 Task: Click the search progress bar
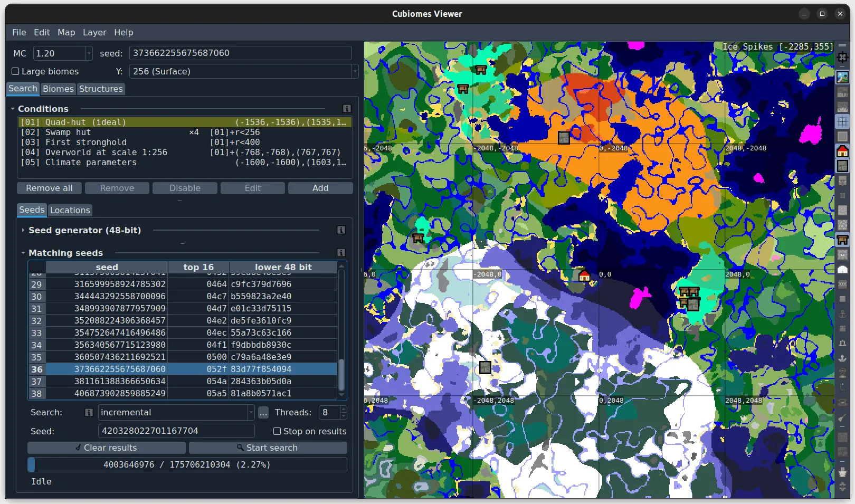[x=187, y=464]
